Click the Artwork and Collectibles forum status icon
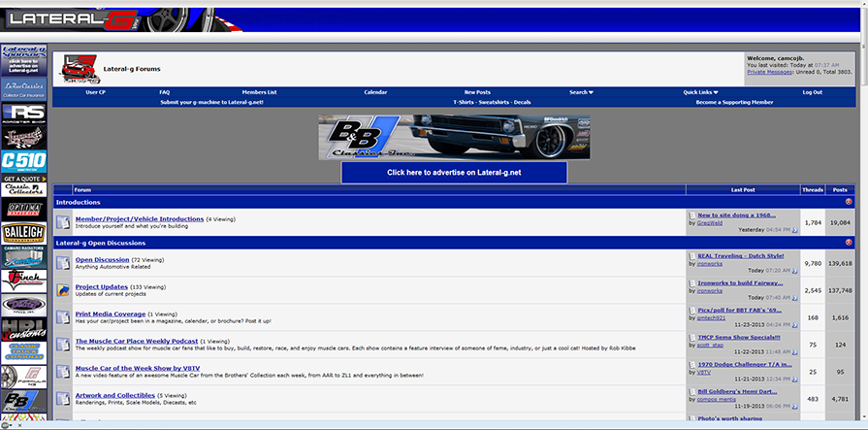 click(63, 398)
